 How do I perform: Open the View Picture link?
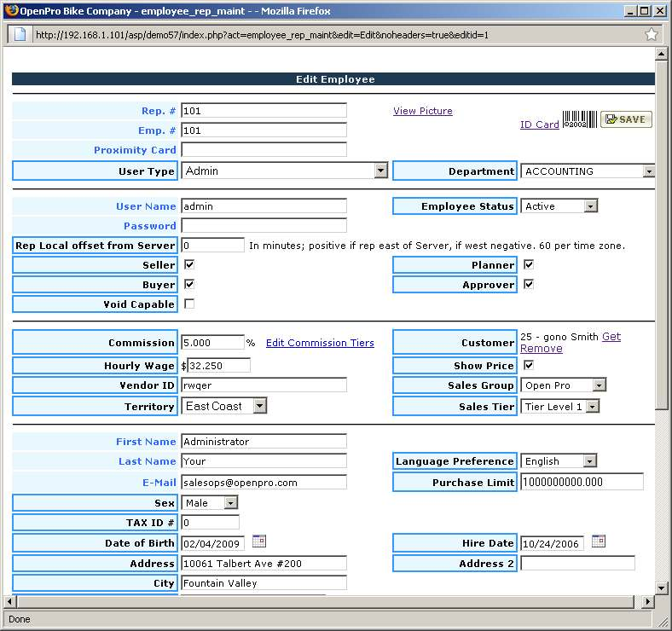[x=422, y=111]
